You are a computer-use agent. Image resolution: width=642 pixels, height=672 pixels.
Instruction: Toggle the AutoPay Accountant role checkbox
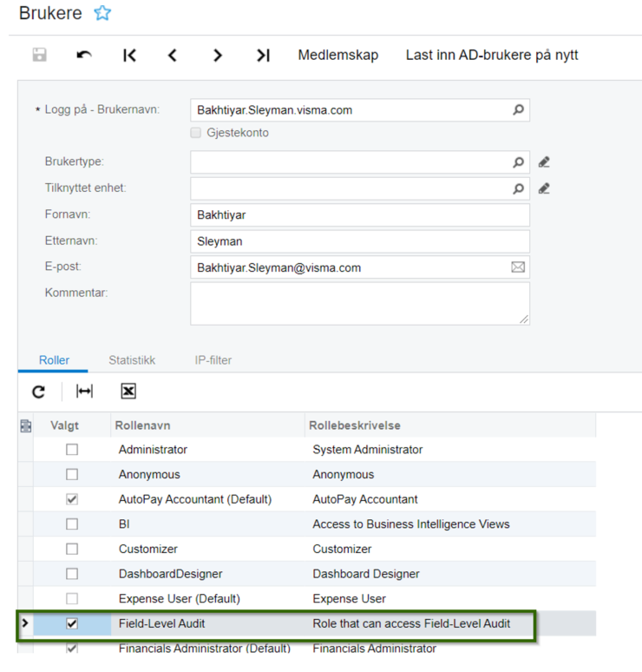[72, 499]
